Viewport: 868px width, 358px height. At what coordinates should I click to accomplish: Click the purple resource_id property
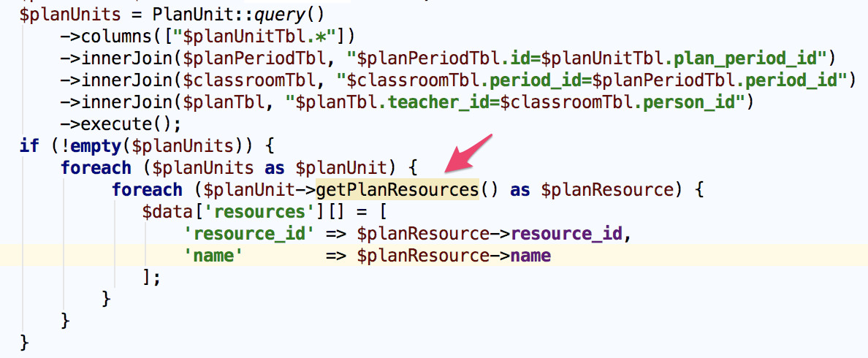point(568,234)
